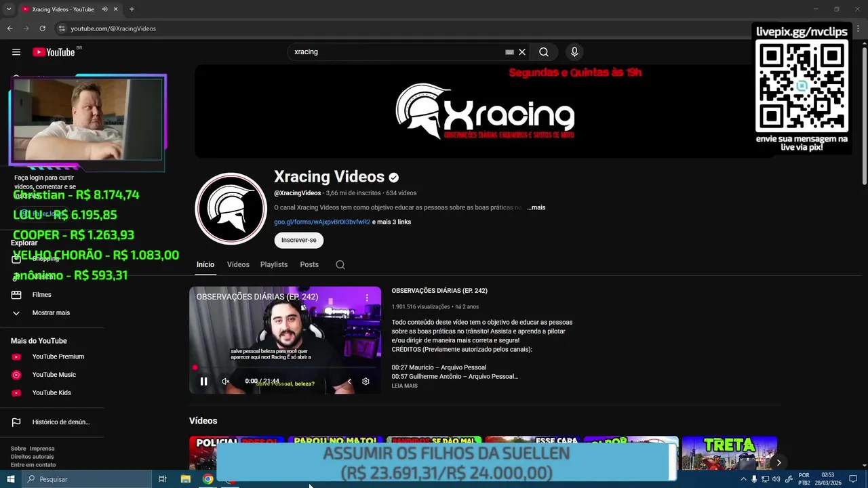Switch to the Posts tab
The height and width of the screenshot is (488, 868).
click(x=309, y=264)
